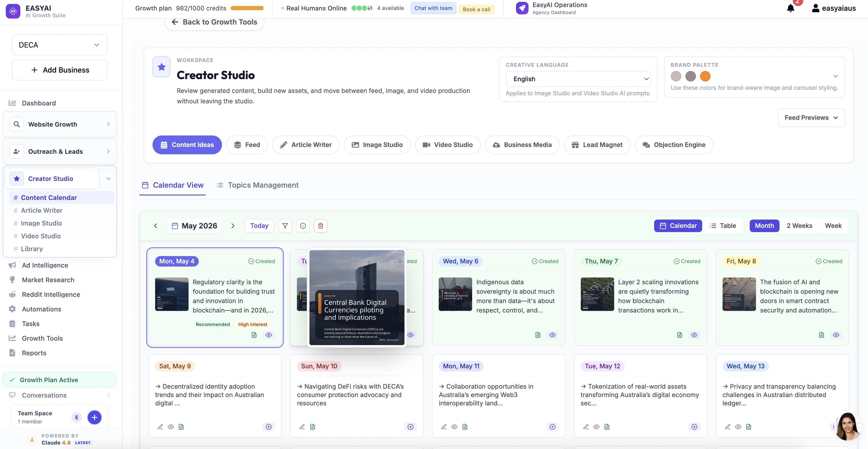Click plus icon on Sat, May 9 card
Screen dimensions: 868x449
pyautogui.click(x=268, y=427)
